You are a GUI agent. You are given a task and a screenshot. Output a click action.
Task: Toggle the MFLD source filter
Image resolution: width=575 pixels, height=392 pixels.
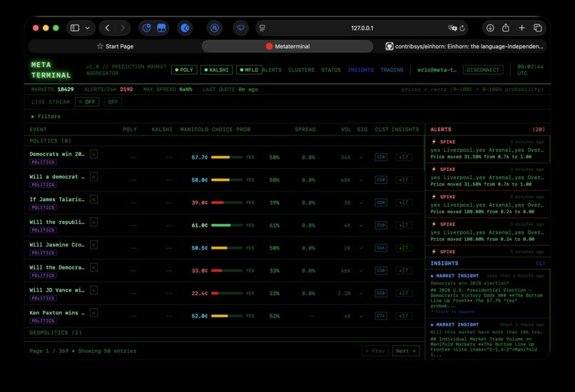[x=249, y=70]
